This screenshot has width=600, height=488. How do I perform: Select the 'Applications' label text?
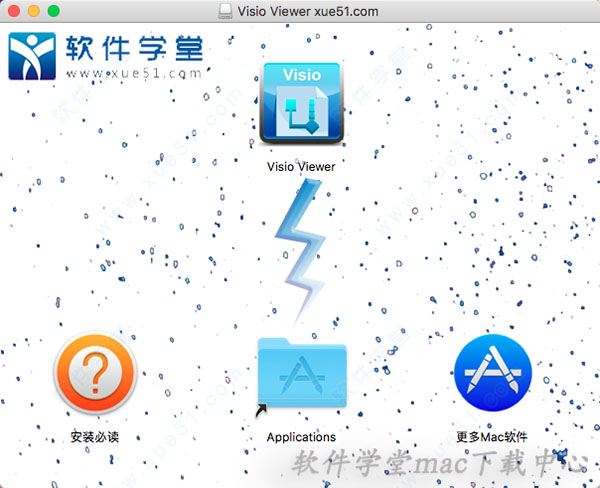click(x=302, y=437)
